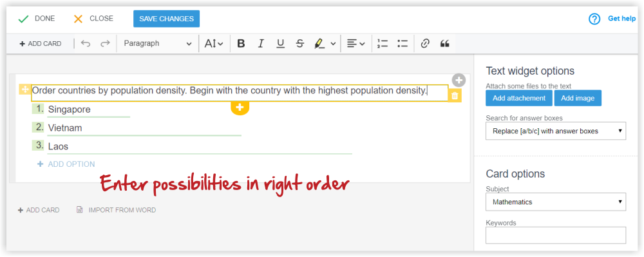Click ADD OPTION below Laos
This screenshot has height=257, width=644.
click(66, 164)
